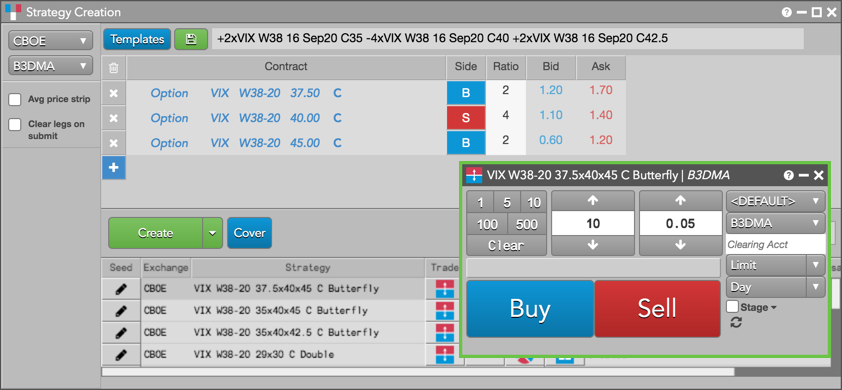Open help icon in order ticket header
Viewport: 842px width, 390px height.
788,175
